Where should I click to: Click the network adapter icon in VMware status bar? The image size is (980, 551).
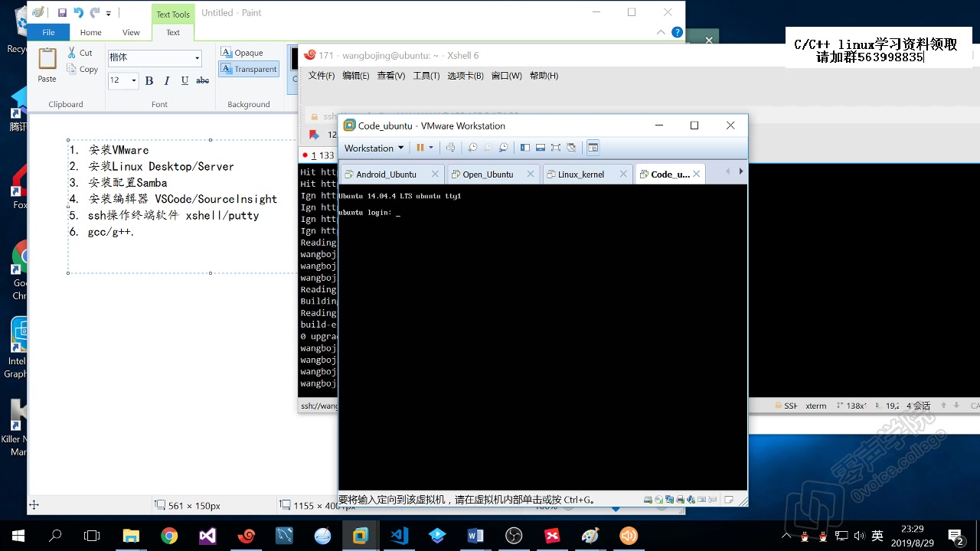click(669, 499)
